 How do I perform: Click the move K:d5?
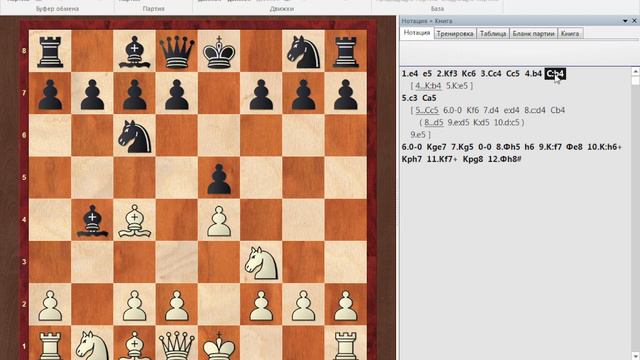pyautogui.click(x=481, y=122)
